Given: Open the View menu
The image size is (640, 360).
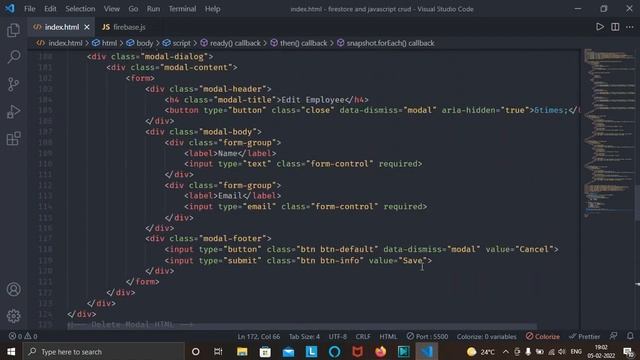Looking at the screenshot, I should tap(111, 9).
